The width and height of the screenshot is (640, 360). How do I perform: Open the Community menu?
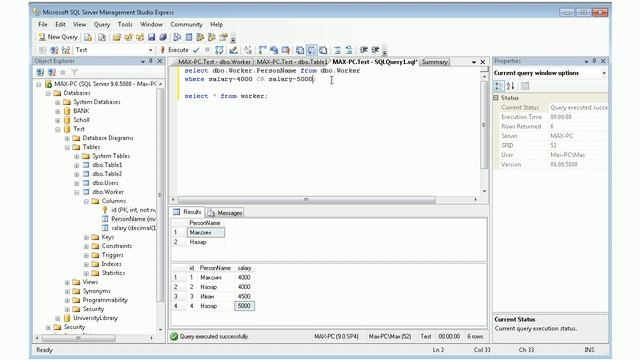coord(187,24)
